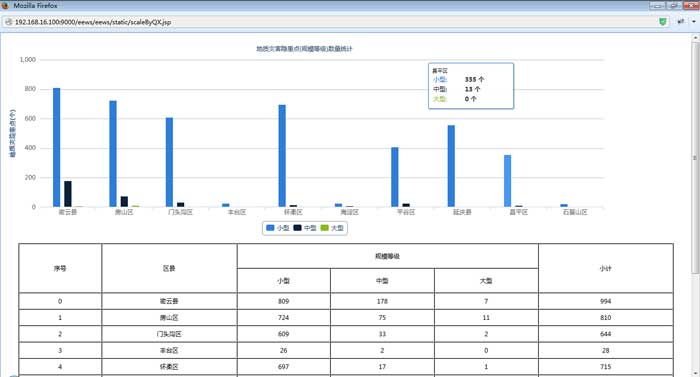Click the 994 subtotal table cell
Image resolution: width=700 pixels, height=377 pixels.
click(606, 301)
